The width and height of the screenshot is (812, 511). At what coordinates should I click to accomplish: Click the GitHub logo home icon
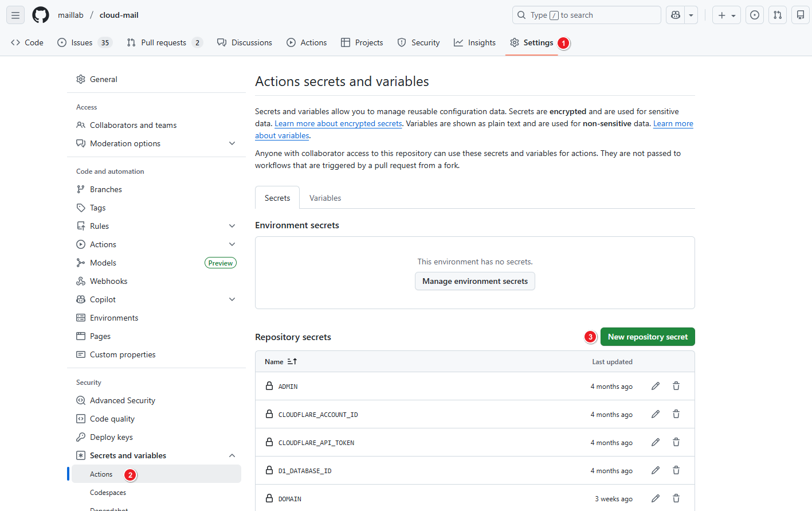(x=41, y=15)
